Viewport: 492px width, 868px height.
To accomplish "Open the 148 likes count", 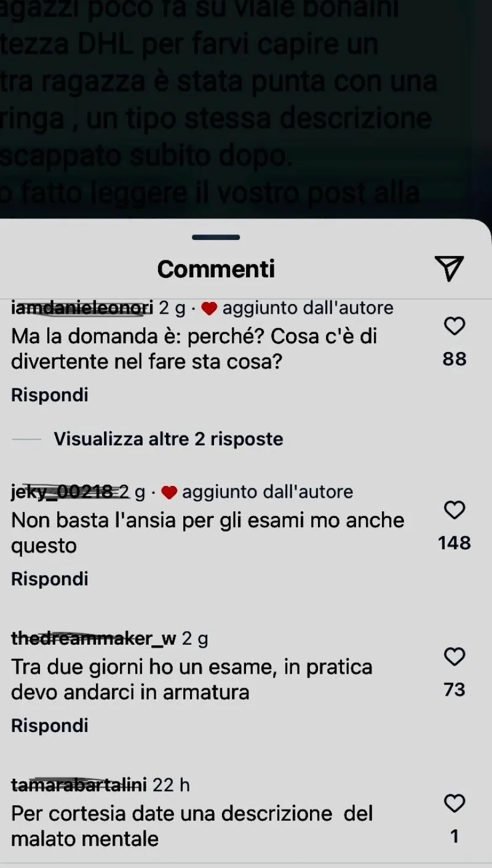I will point(454,543).
